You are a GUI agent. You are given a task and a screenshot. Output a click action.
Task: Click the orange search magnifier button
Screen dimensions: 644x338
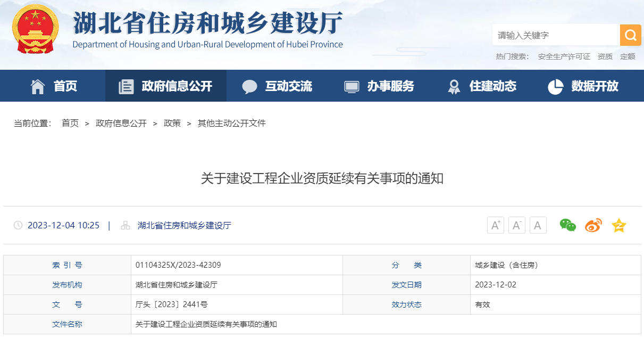tap(630, 35)
